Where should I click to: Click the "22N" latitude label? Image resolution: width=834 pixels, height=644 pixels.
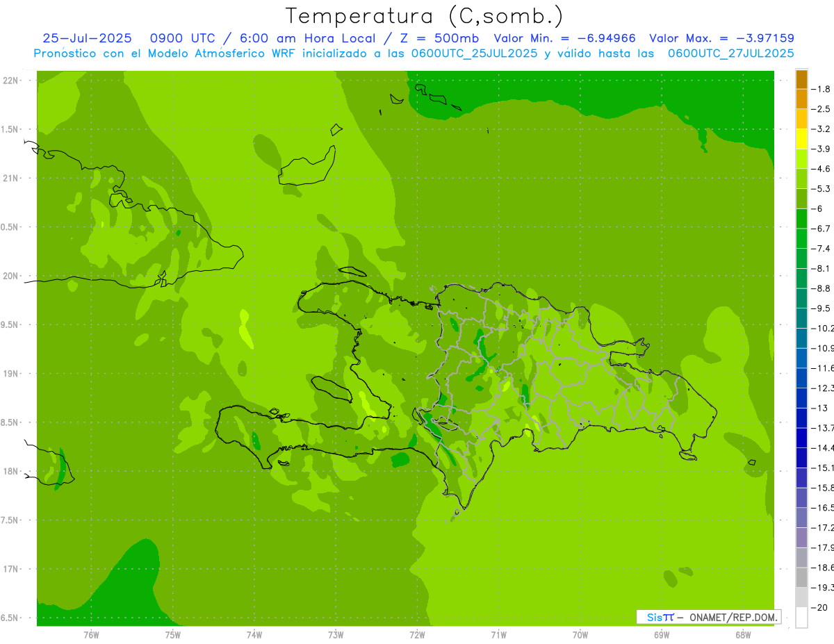tap(10, 81)
